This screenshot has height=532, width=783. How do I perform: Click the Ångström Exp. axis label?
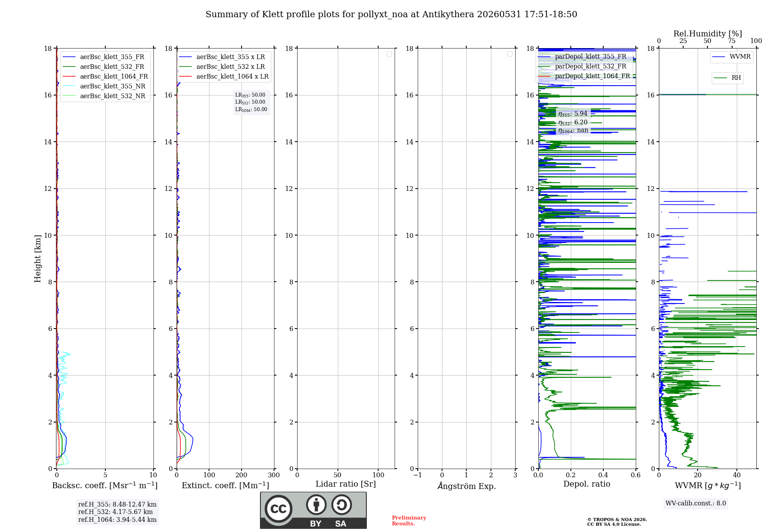(x=467, y=486)
